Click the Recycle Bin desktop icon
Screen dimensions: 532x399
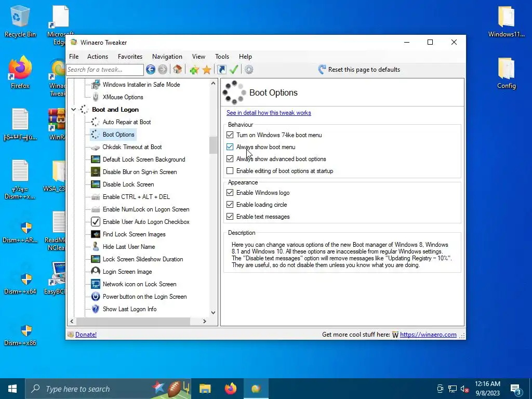click(x=20, y=21)
